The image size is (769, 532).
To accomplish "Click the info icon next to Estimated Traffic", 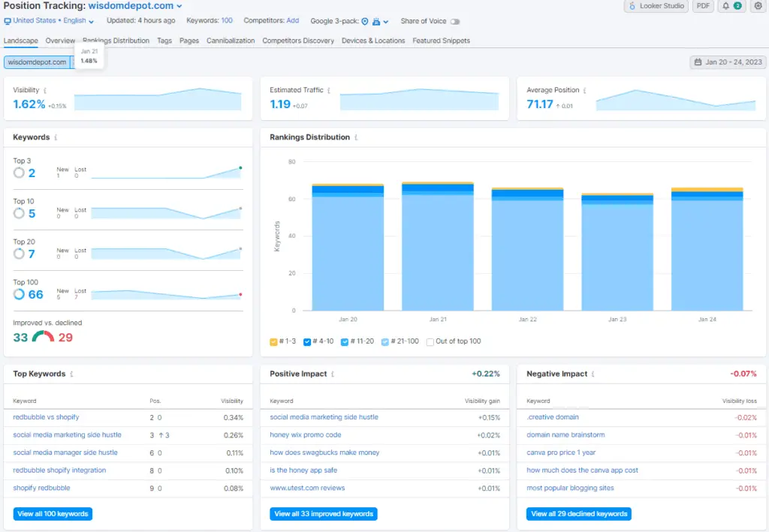I will [329, 91].
